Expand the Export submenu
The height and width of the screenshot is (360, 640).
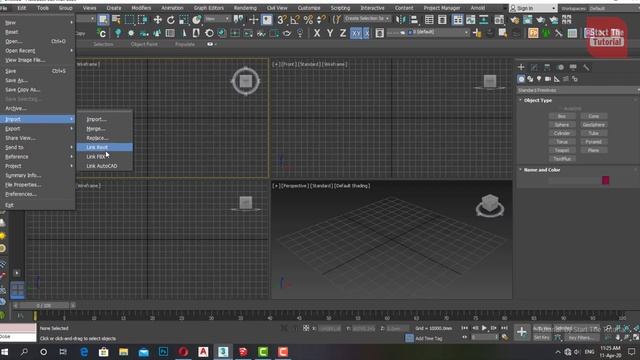coord(38,129)
